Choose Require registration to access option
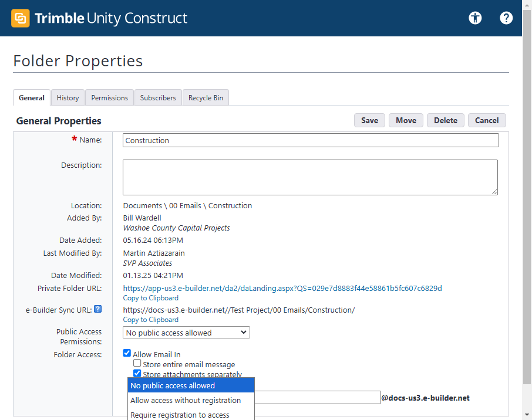 (x=191, y=415)
